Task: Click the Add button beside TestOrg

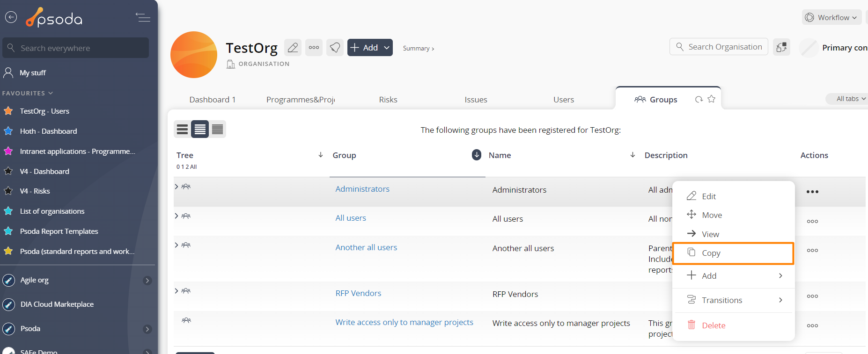Action: tap(369, 48)
